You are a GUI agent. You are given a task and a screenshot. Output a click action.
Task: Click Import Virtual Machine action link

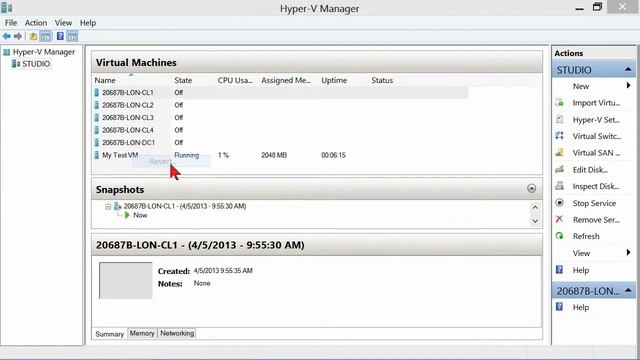coord(596,103)
